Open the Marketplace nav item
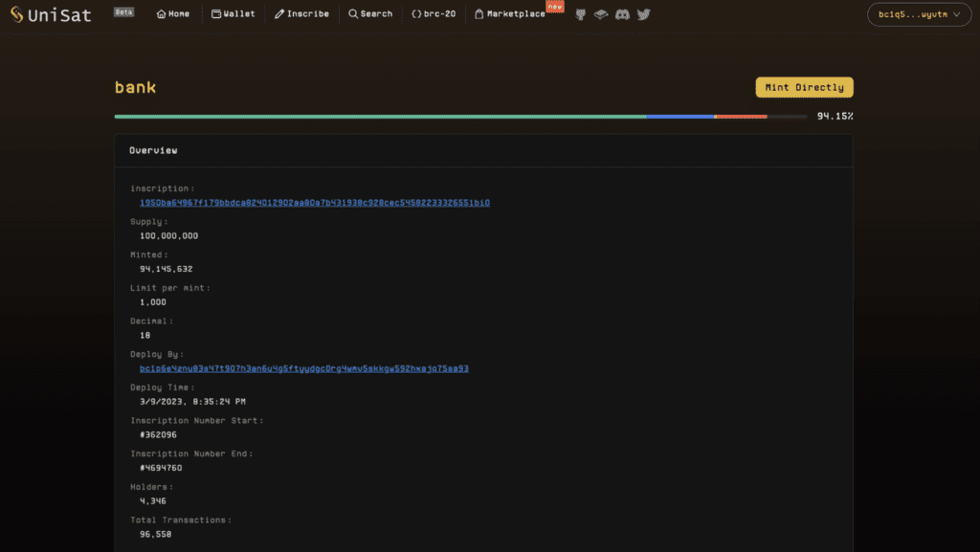 coord(510,13)
